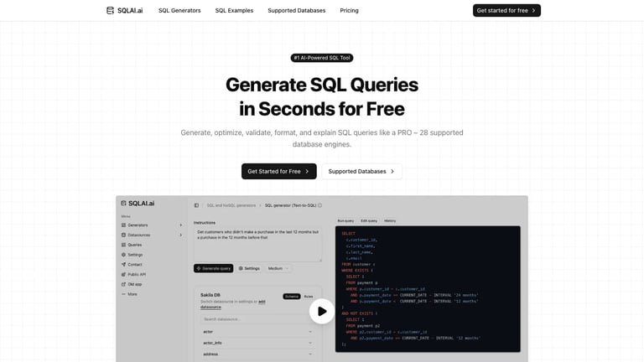Open the Pricing page

[x=349, y=11]
